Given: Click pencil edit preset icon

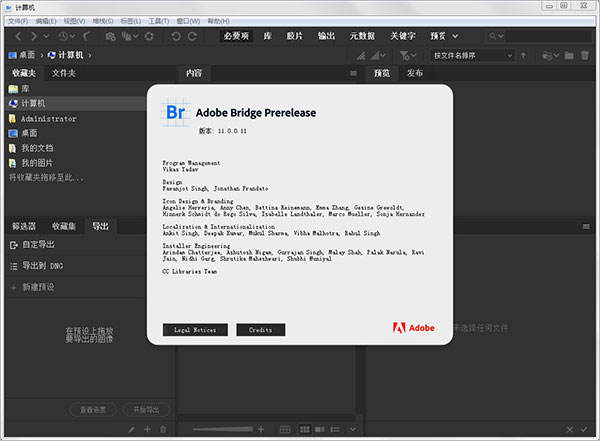Looking at the screenshot, I should (x=132, y=430).
